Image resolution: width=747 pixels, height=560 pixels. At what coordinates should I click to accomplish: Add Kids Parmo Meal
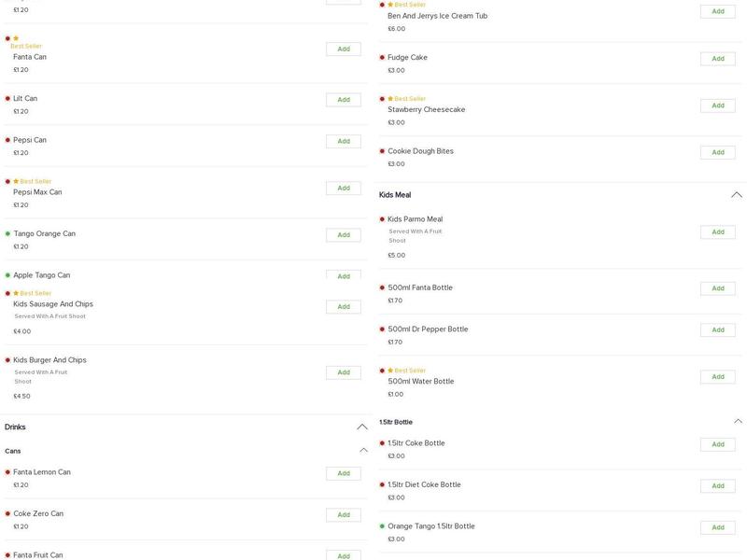point(717,232)
